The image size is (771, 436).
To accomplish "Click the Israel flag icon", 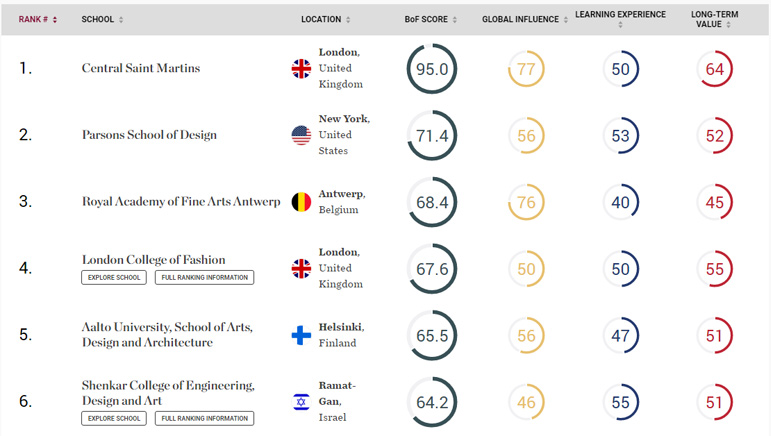I will tap(301, 402).
